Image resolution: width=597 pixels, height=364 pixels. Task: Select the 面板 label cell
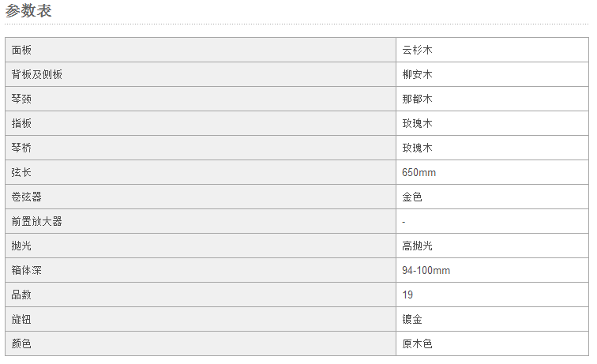click(201, 50)
